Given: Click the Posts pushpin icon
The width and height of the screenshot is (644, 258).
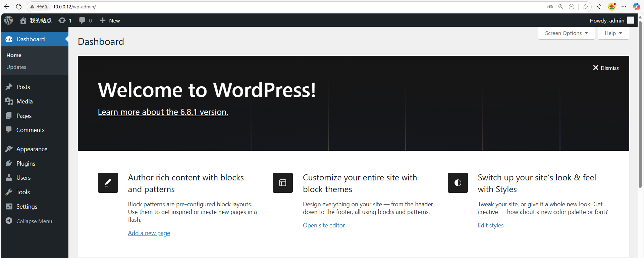Looking at the screenshot, I should coord(9,87).
